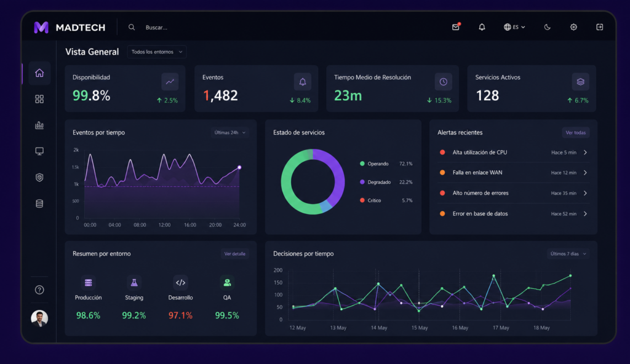Click the 99.2% Staging value
The width and height of the screenshot is (630, 364).
pos(134,315)
